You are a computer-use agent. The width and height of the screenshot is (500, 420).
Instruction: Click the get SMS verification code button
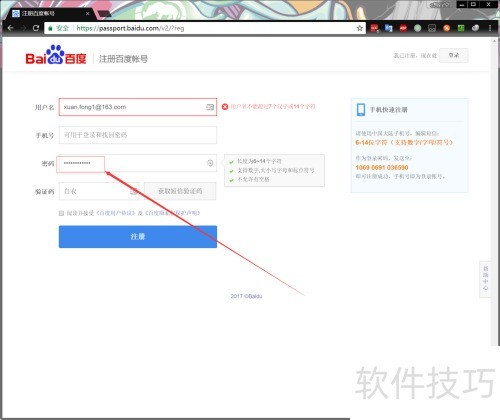(180, 191)
